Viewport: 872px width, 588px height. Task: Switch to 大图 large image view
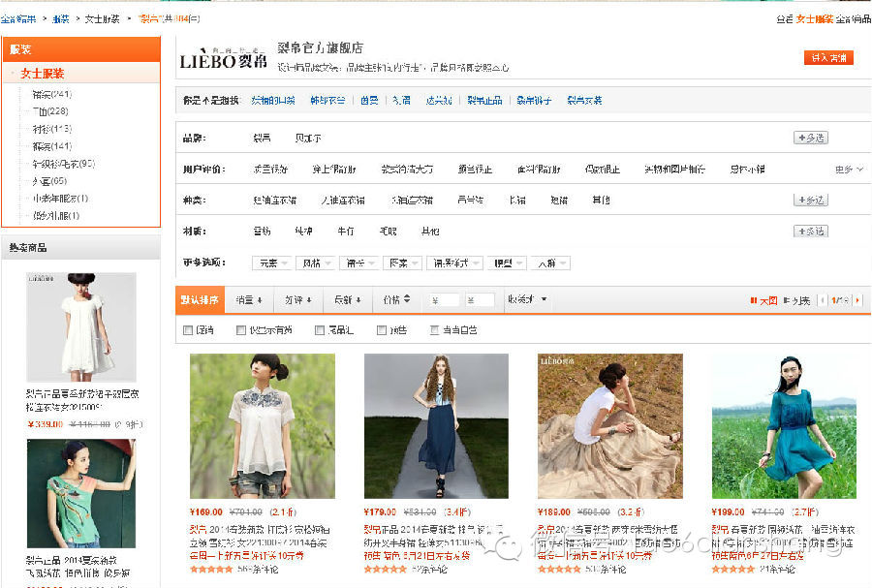[763, 300]
